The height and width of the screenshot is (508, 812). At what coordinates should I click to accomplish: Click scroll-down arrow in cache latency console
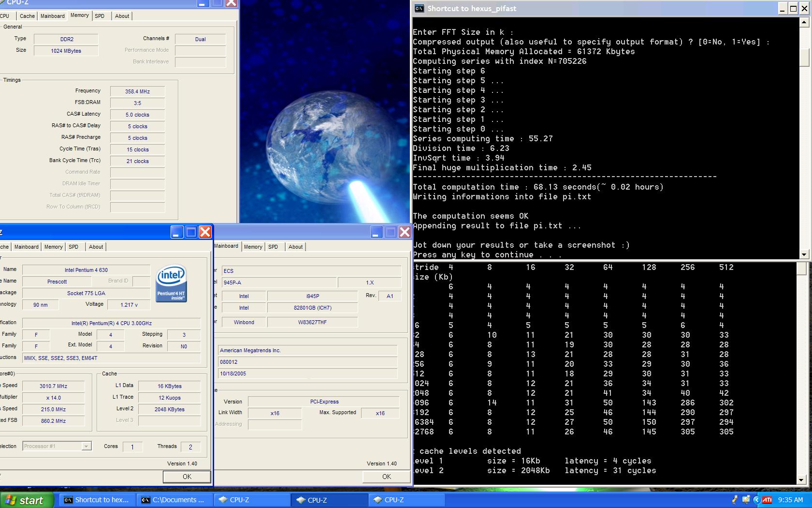pyautogui.click(x=802, y=479)
